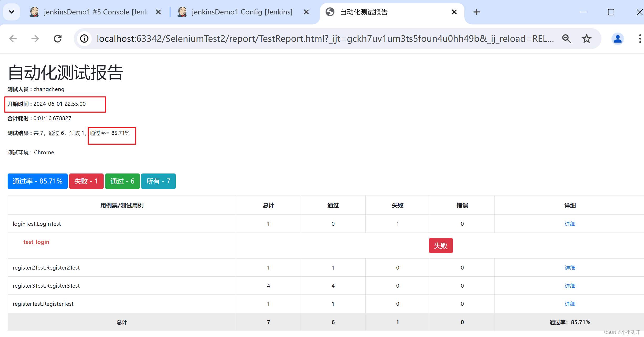
Task: Open Chrome's three-dot menu
Action: coord(640,39)
